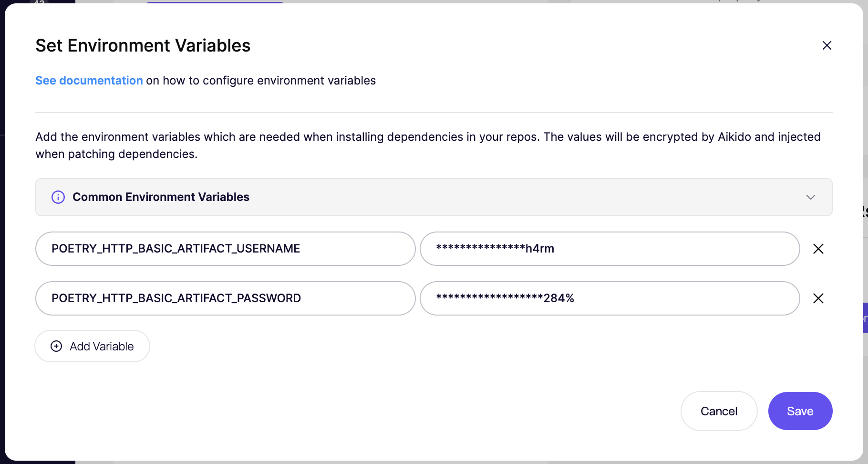
Task: Click the Set Environment Variables heading
Action: pyautogui.click(x=143, y=46)
